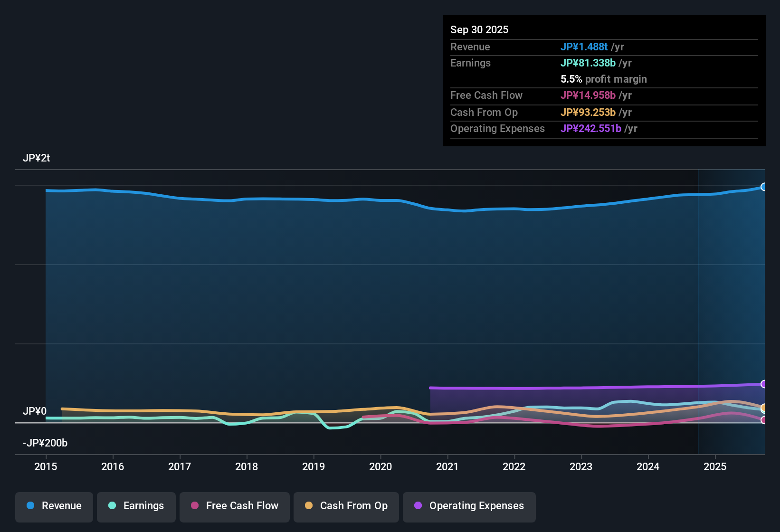780x532 pixels.
Task: Click the pink Free Cash Flow endpoint marker
Action: tap(763, 420)
